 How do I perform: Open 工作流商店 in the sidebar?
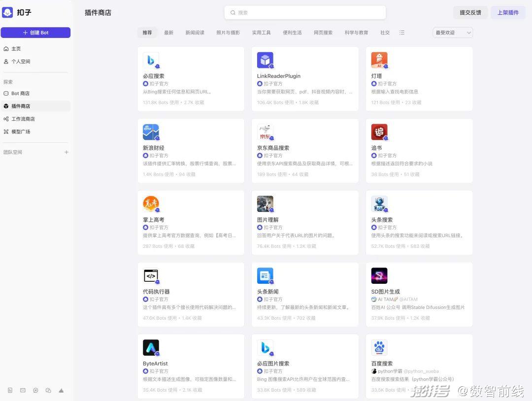tap(23, 119)
